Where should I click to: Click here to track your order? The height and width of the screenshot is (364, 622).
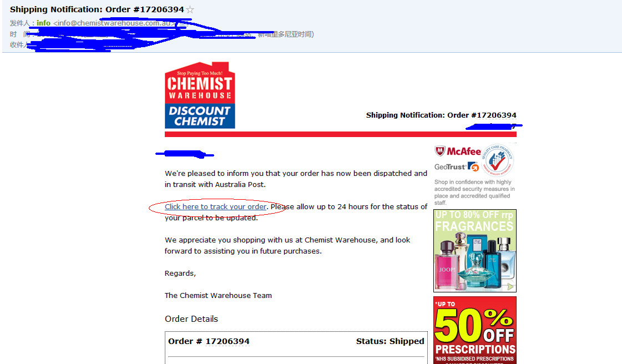pyautogui.click(x=215, y=206)
